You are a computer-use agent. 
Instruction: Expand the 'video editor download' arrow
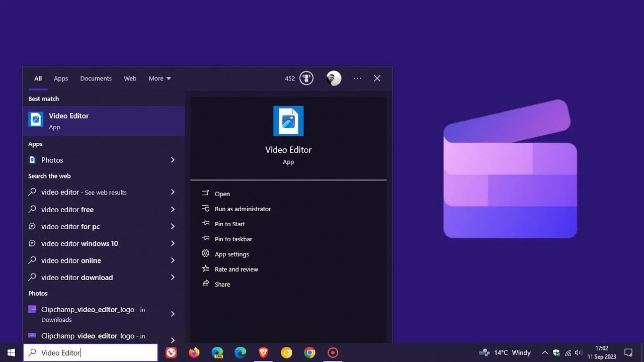173,278
